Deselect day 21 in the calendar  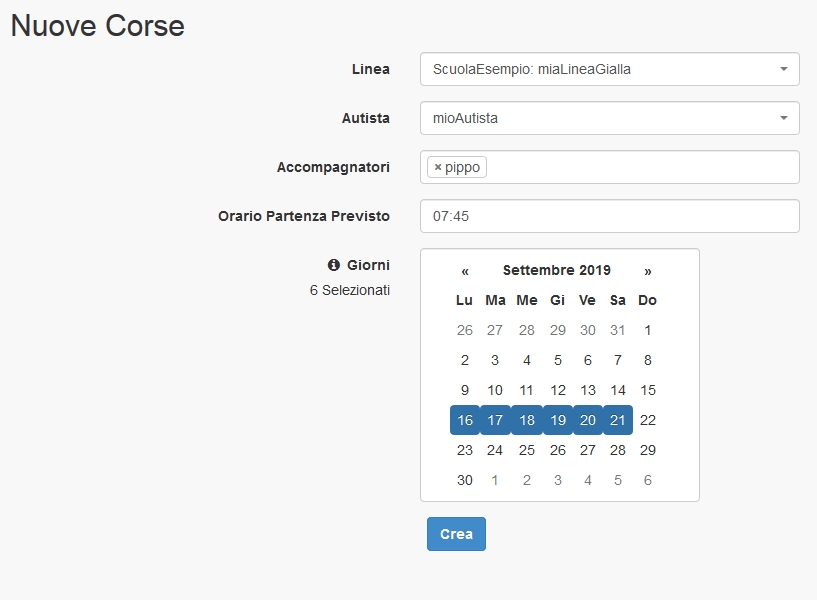(x=618, y=420)
